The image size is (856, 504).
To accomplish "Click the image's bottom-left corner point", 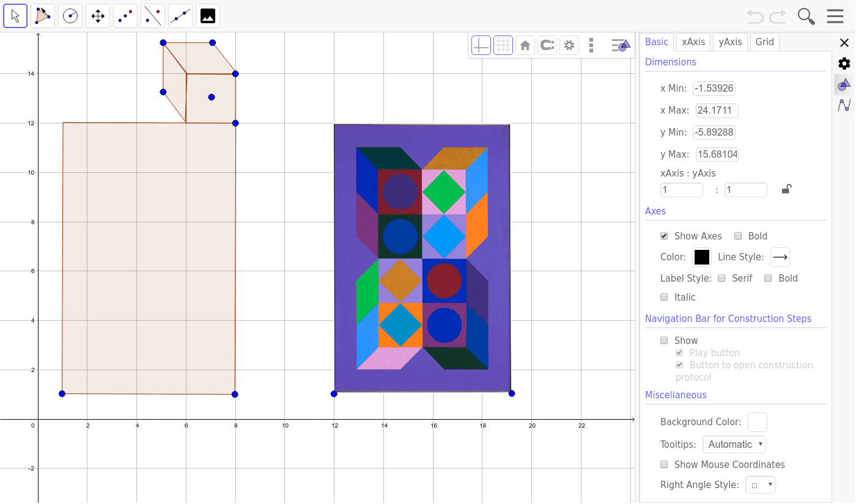I will click(334, 393).
